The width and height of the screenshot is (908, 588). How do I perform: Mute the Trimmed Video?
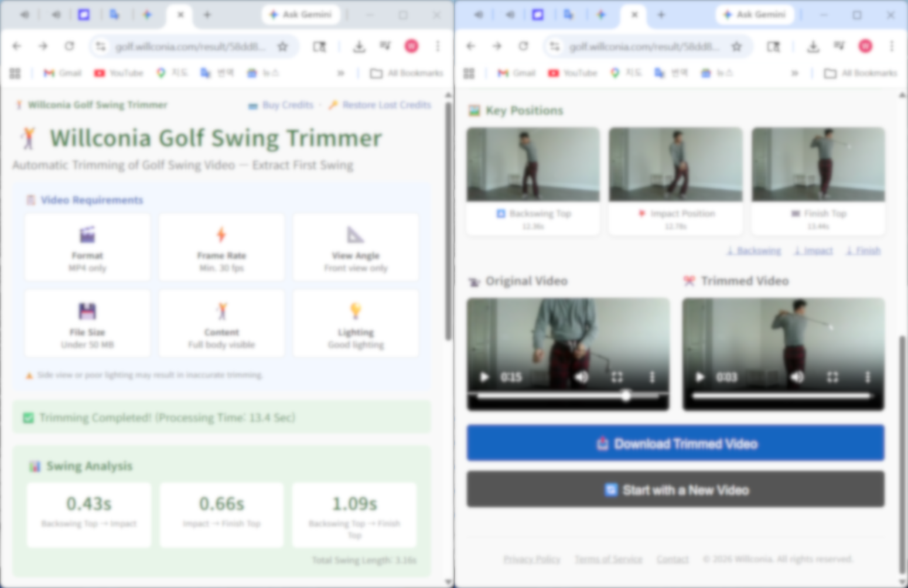797,377
